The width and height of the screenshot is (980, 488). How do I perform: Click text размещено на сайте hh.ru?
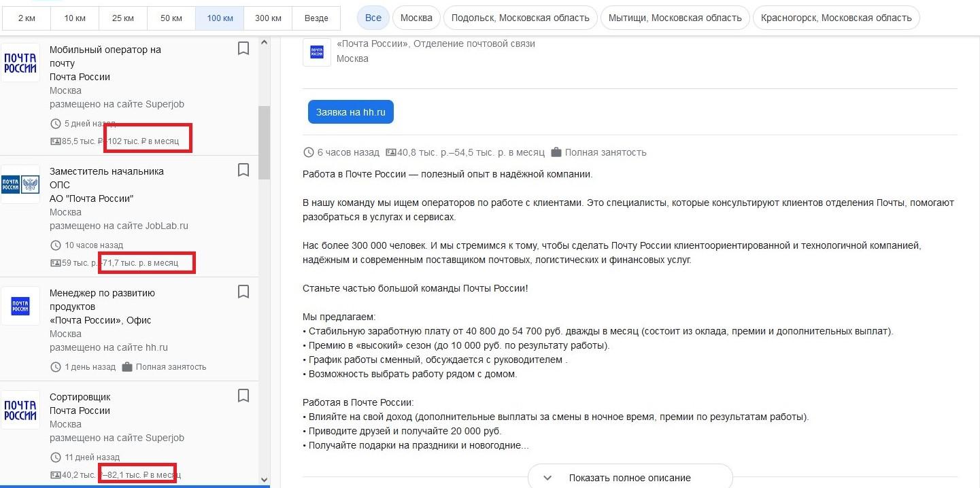pos(109,347)
